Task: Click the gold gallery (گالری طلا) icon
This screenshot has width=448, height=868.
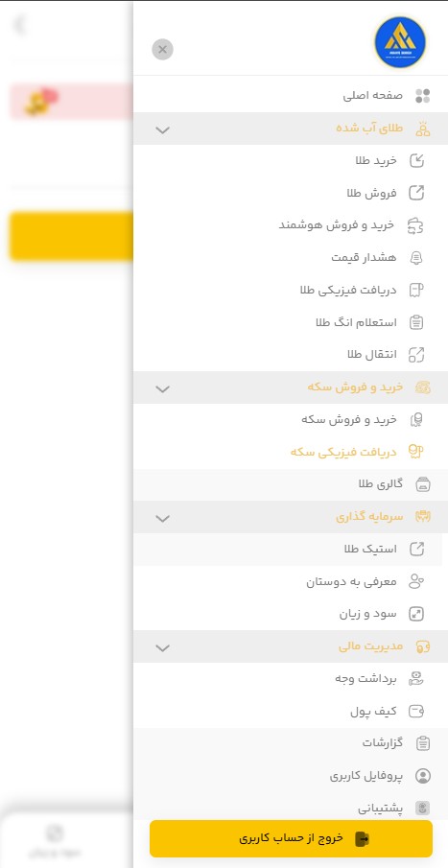Action: pos(423,485)
